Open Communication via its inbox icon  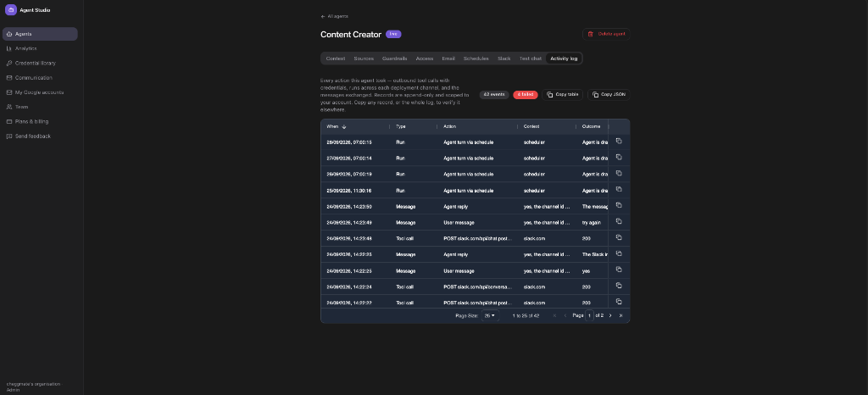(9, 78)
